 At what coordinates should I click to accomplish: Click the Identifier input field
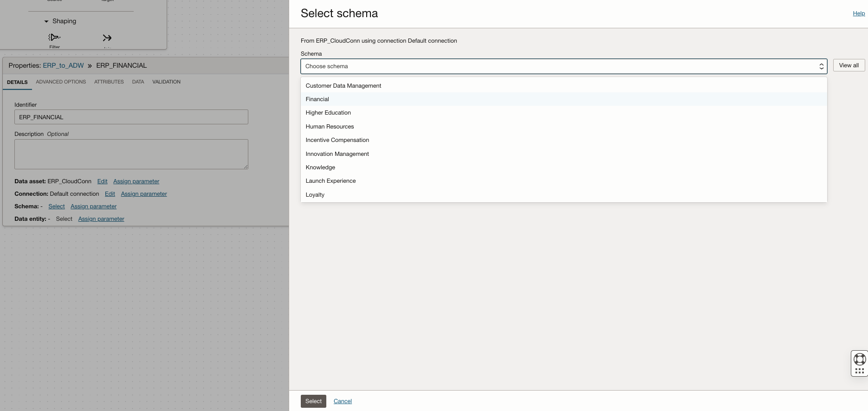(x=131, y=117)
